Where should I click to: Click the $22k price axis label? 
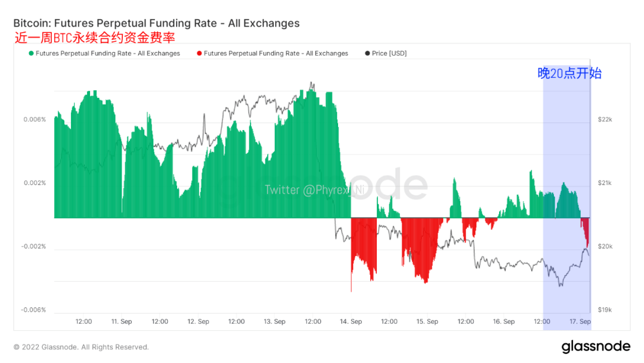click(605, 119)
